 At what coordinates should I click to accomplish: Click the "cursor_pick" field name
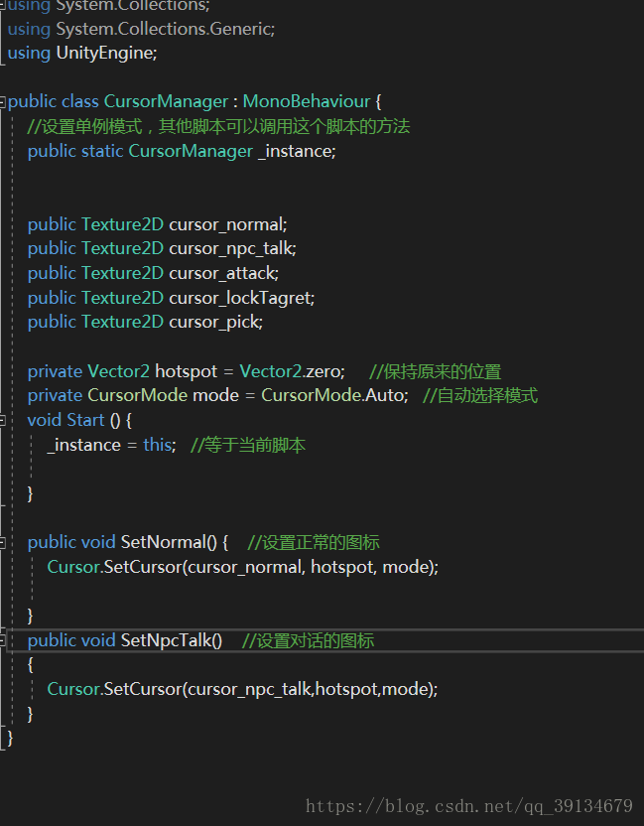pos(214,322)
